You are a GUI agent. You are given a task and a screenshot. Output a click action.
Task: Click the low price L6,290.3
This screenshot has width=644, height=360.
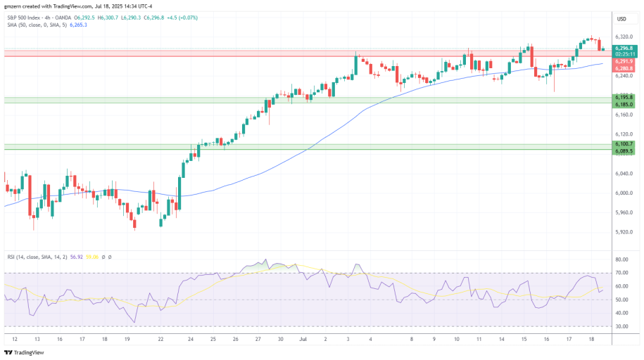point(131,18)
